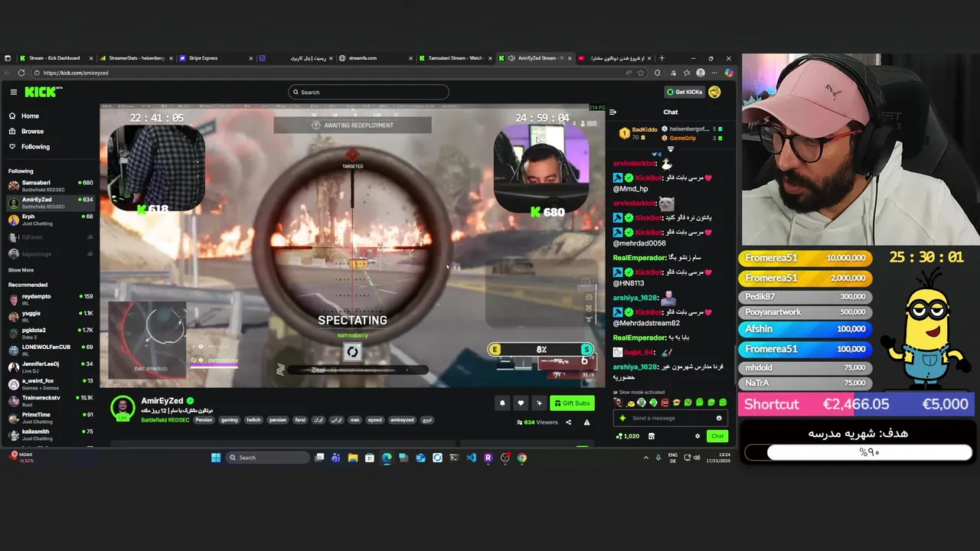Screen dimensions: 980x551
Task: Open Erph channel in Following list
Action: coord(50,219)
